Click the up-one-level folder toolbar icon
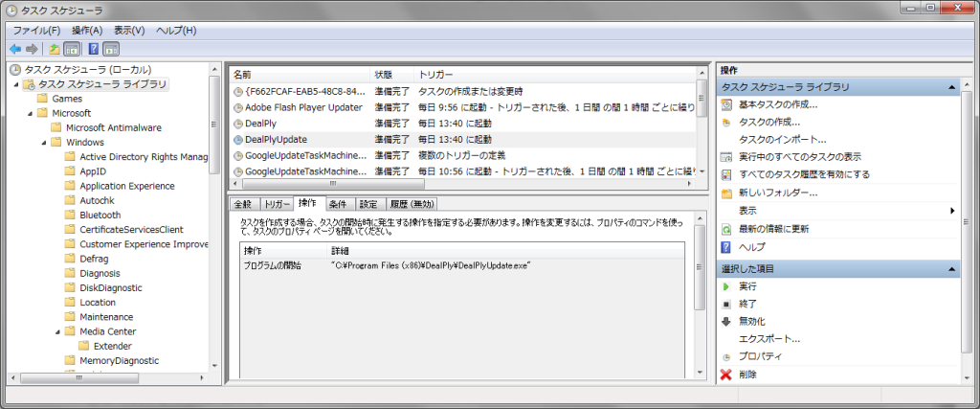This screenshot has height=409, width=980. click(55, 49)
